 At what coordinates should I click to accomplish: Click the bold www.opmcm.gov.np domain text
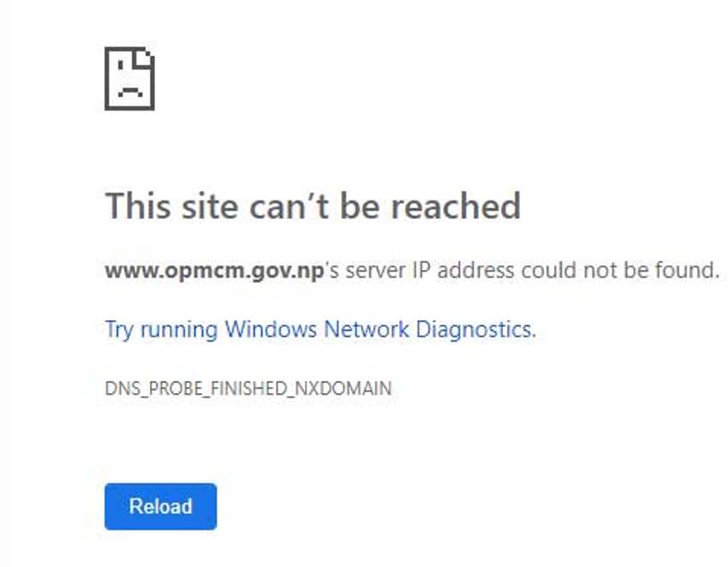point(214,271)
